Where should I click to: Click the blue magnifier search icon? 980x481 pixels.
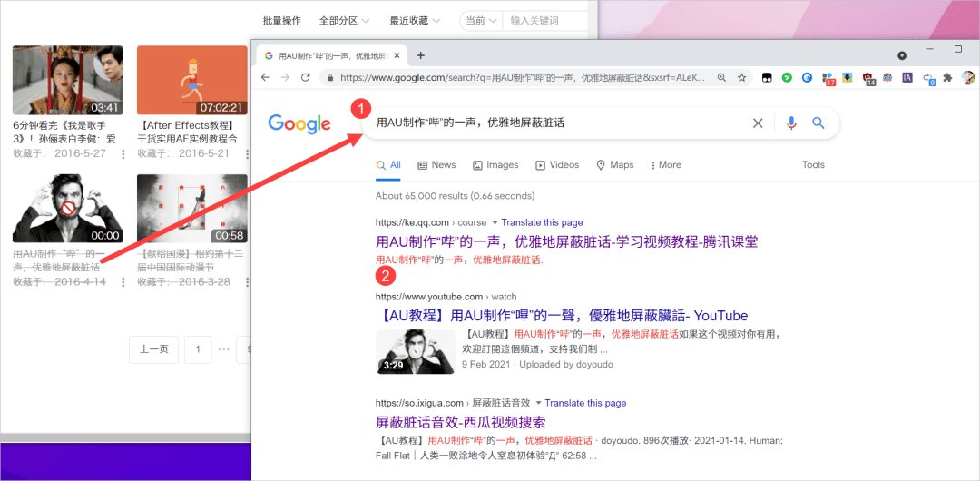click(x=818, y=123)
